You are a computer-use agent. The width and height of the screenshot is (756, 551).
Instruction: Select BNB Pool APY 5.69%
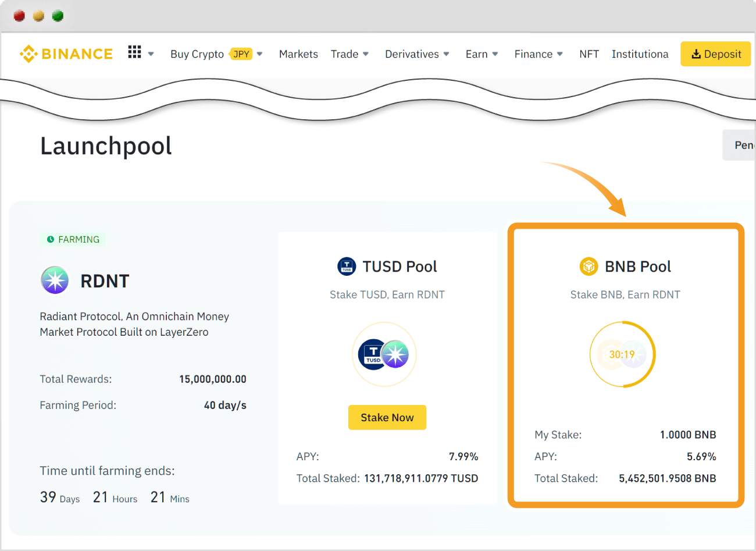[701, 457]
